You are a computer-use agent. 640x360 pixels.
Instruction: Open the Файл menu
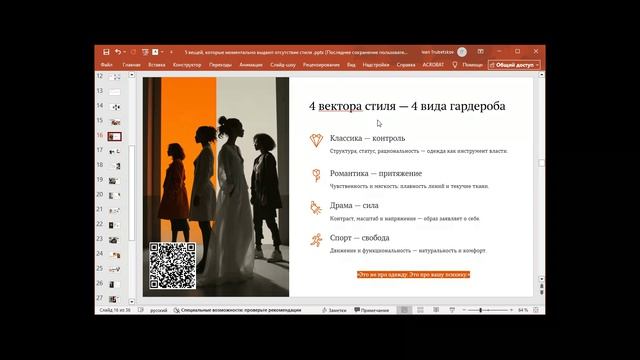107,65
